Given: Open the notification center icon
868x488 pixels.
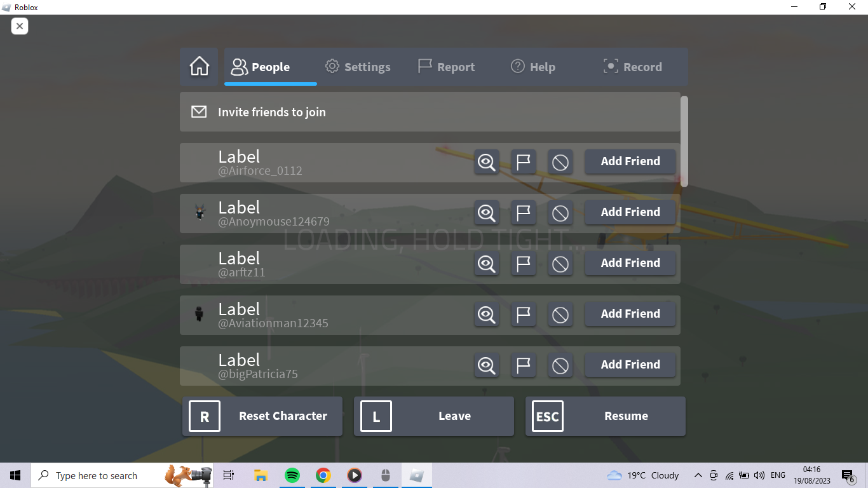Looking at the screenshot, I should pos(848,476).
